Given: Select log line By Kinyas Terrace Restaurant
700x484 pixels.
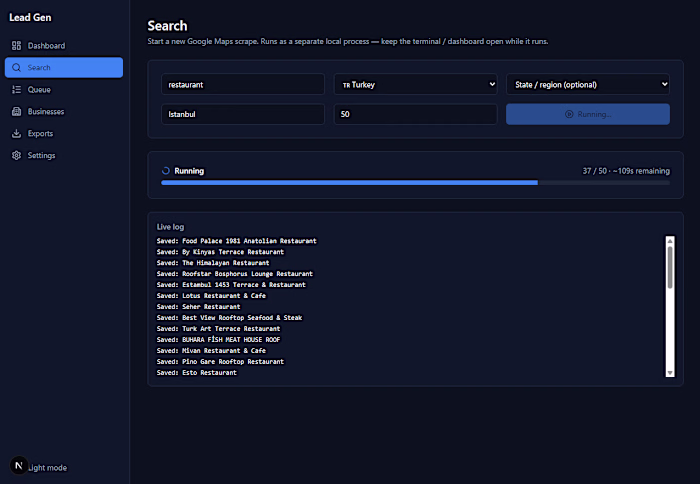Looking at the screenshot, I should [x=220, y=252].
